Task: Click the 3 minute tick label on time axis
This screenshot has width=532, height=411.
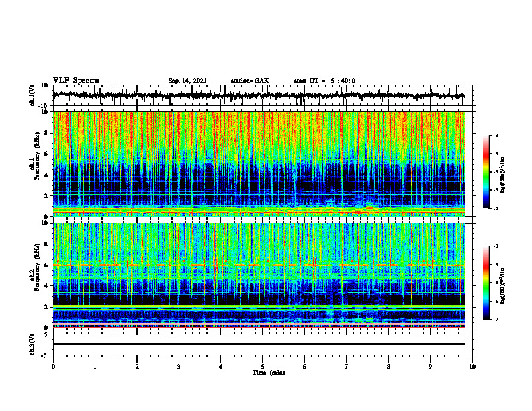Action: coord(179,367)
